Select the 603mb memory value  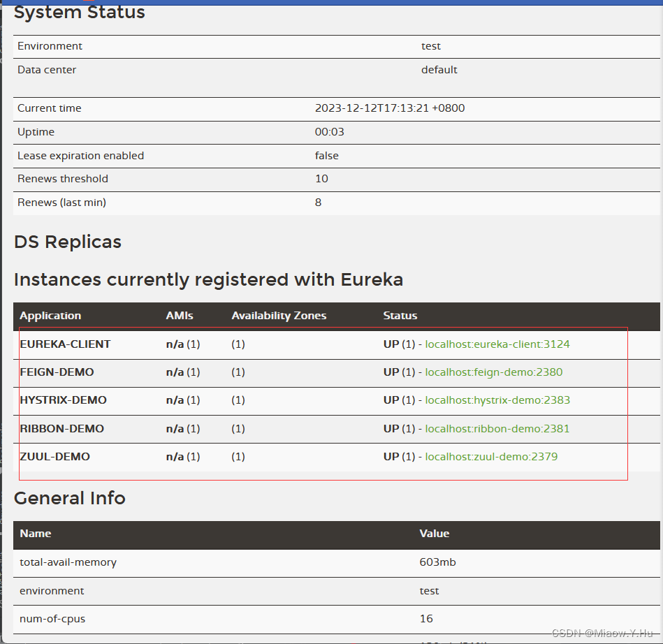click(x=437, y=562)
